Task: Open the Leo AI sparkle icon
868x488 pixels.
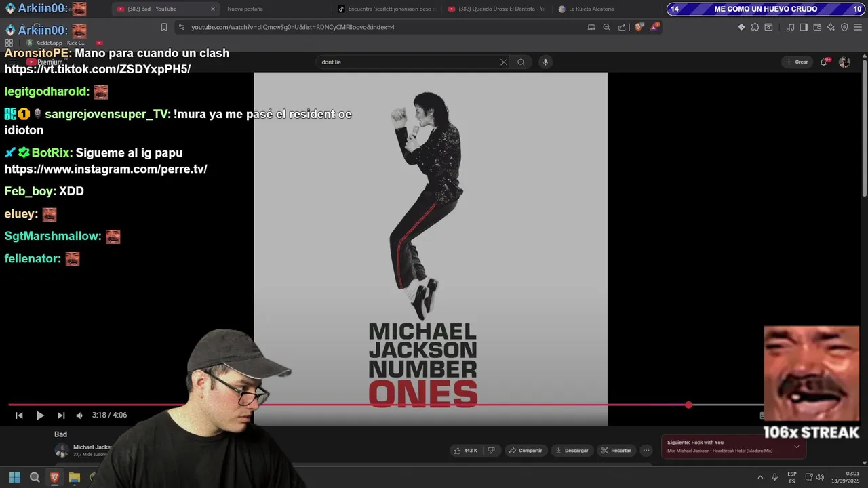Action: pyautogui.click(x=831, y=27)
